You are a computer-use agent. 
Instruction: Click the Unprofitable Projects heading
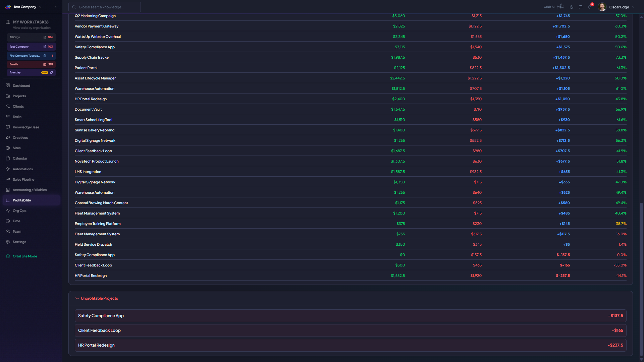[99, 298]
